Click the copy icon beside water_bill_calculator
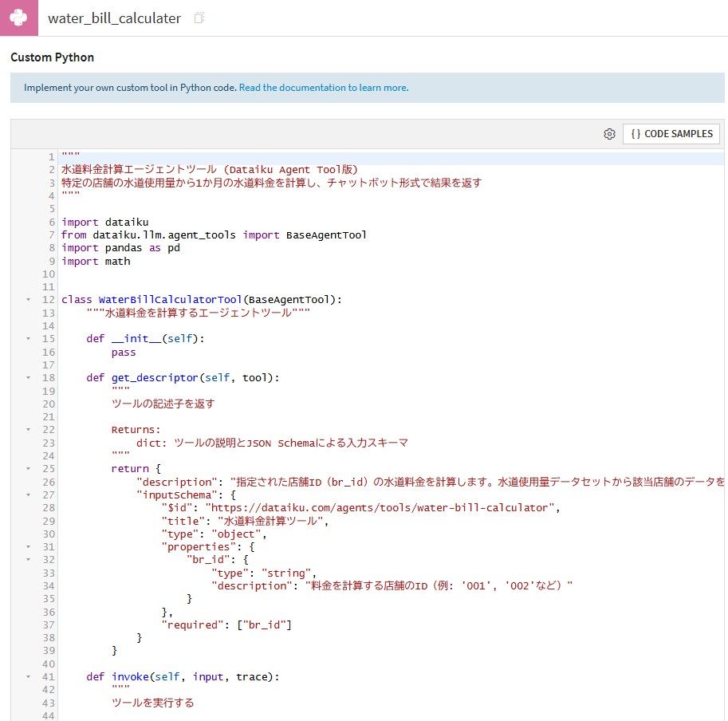 [199, 18]
